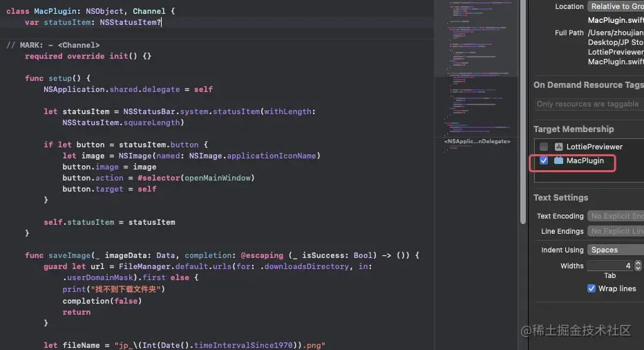Toggle LottiePreviewer target membership checkbox
Screen dimensions: 644x350
coord(544,147)
